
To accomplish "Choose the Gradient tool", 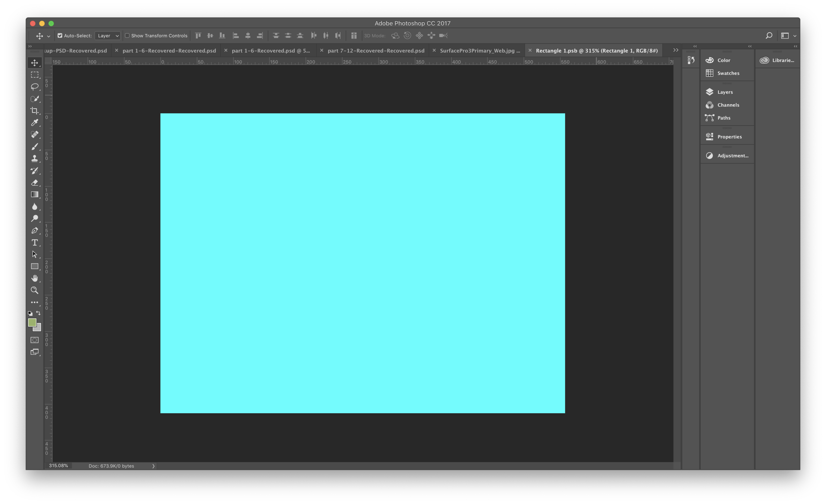I will coord(35,194).
